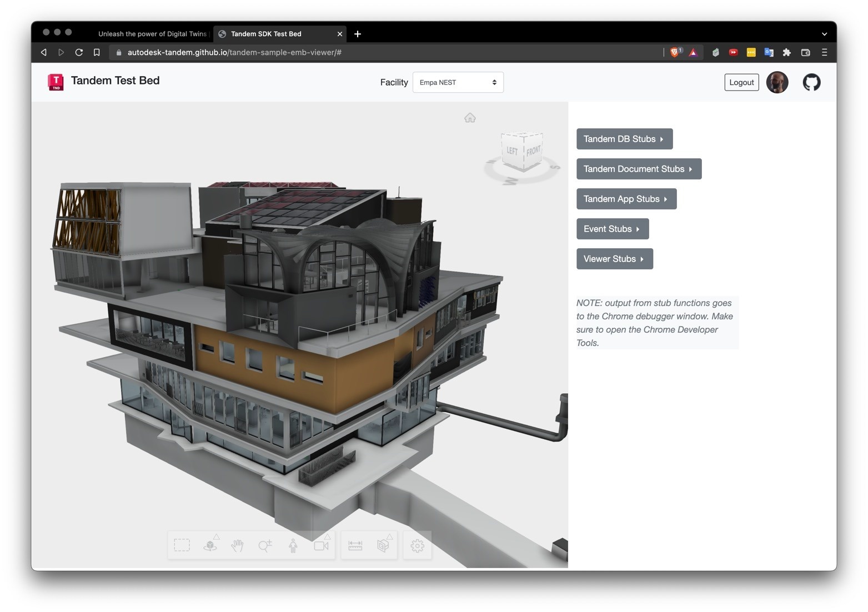Click the browser address bar URL
Screen dimensions: 868x612
pyautogui.click(x=234, y=52)
